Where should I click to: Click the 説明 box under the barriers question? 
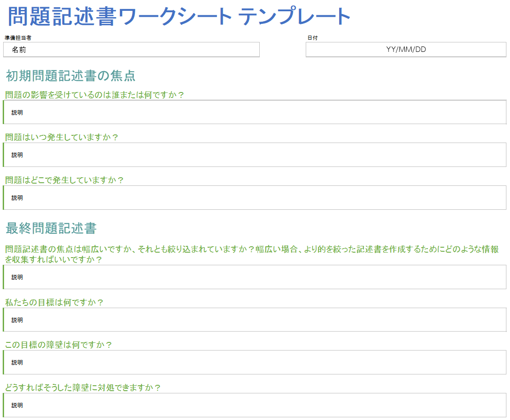(255, 362)
